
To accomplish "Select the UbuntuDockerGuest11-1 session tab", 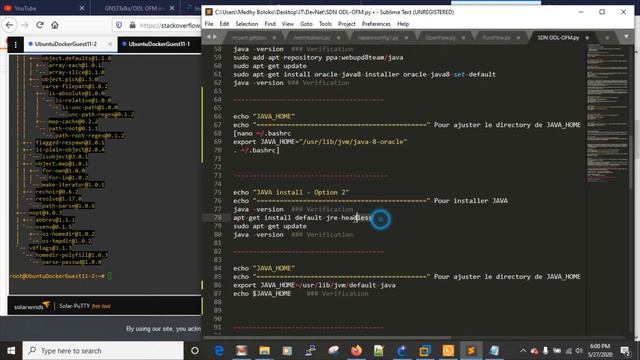I will tap(159, 44).
